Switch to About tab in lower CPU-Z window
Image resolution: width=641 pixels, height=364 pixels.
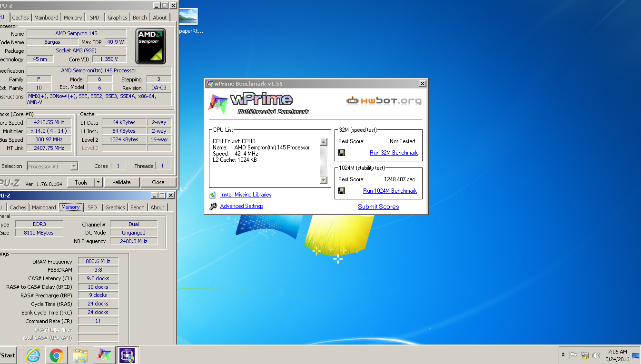tap(158, 207)
